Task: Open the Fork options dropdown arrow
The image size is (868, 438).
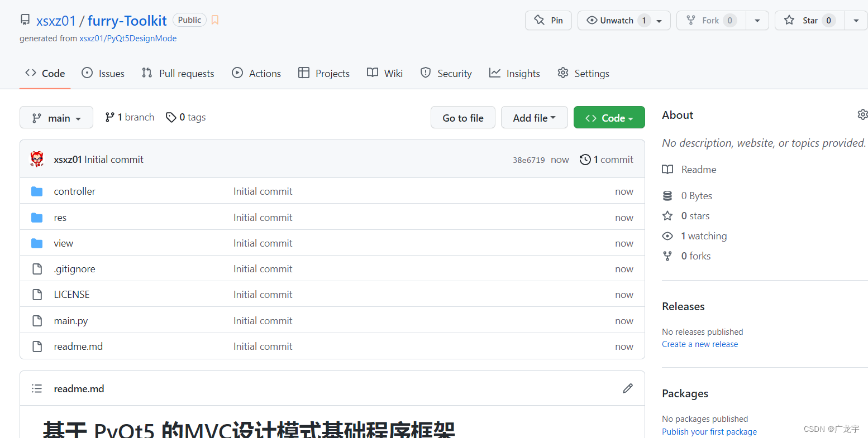Action: pos(758,20)
